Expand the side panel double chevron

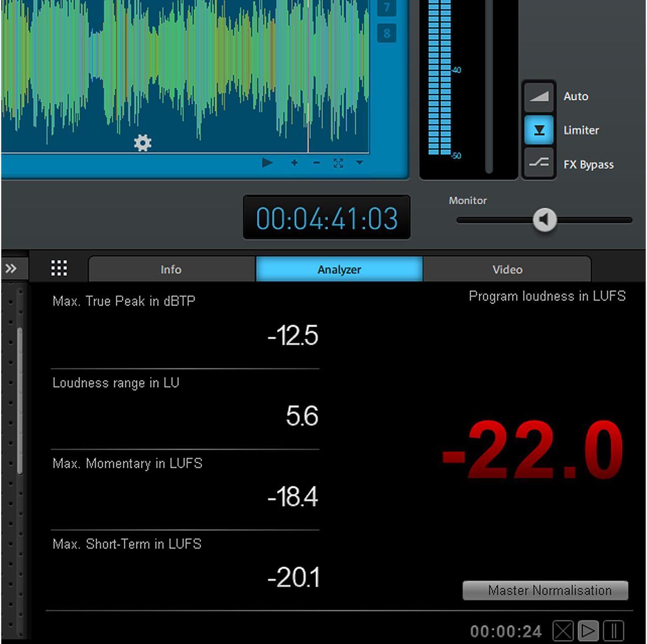tap(11, 268)
